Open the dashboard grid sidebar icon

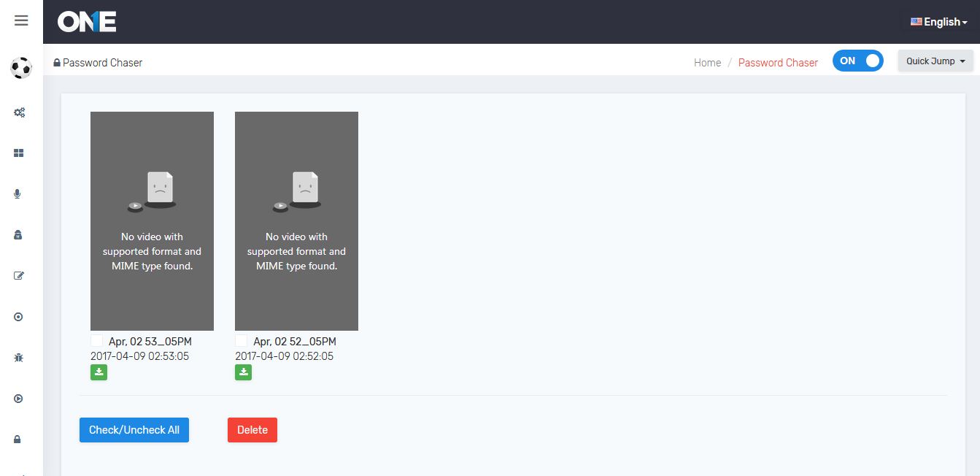coord(19,153)
